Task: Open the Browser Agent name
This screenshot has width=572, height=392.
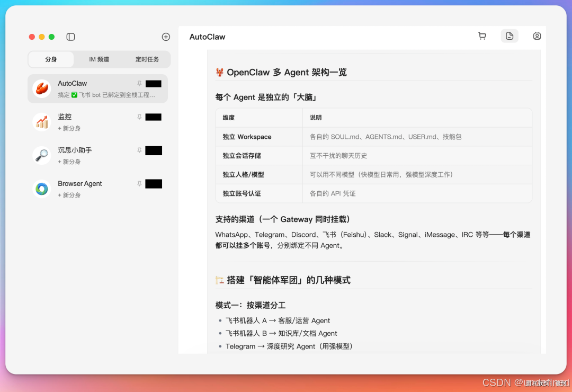Action: 80,184
